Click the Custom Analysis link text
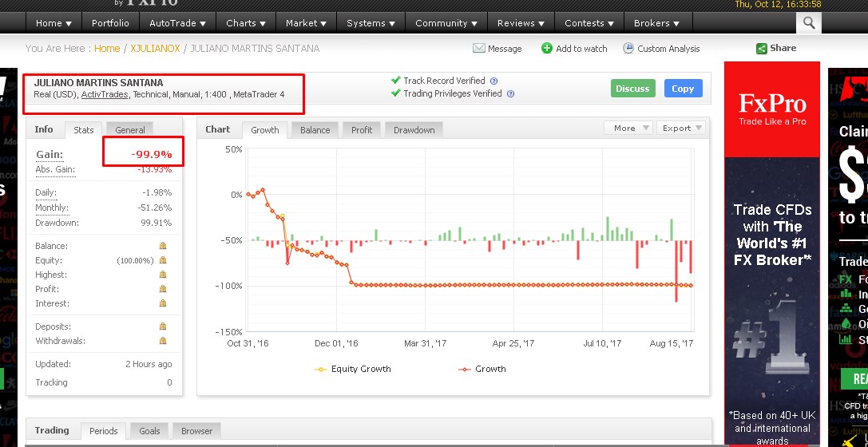The height and width of the screenshot is (447, 868). tap(668, 49)
